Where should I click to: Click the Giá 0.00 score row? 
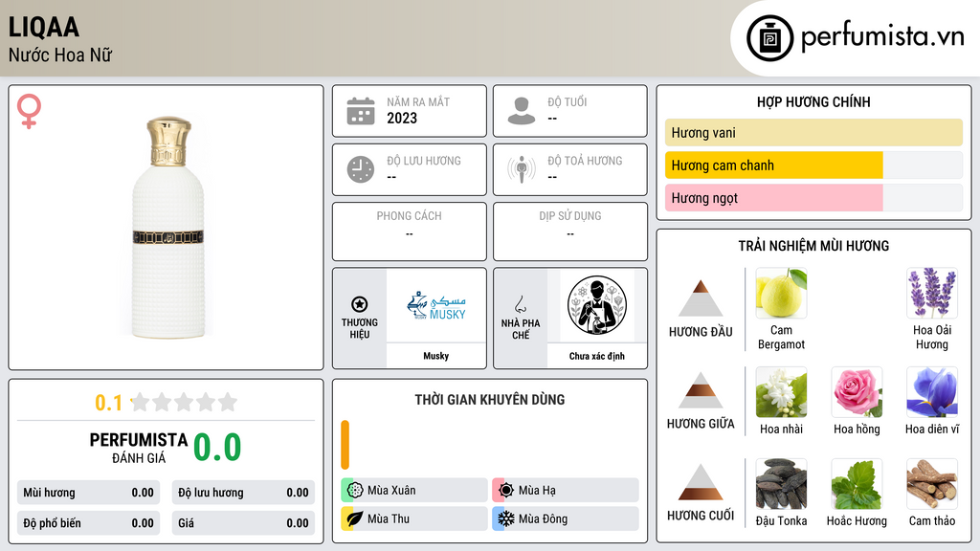coord(243,523)
